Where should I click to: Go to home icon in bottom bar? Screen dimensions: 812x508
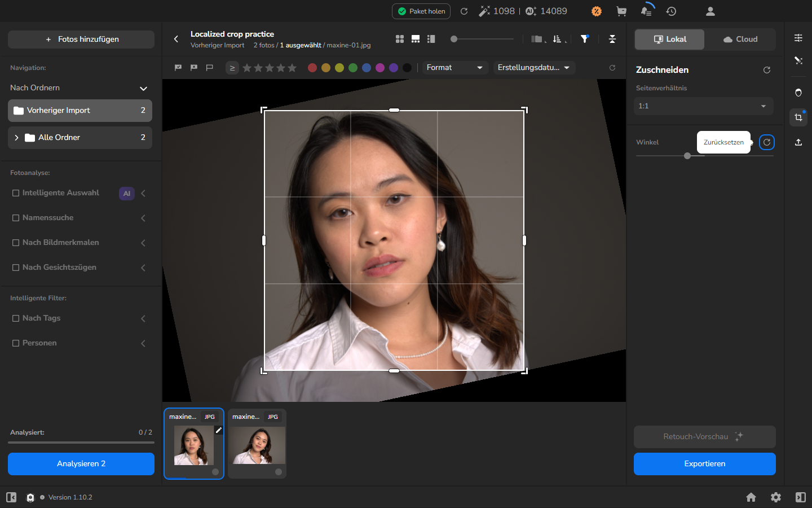tap(751, 497)
